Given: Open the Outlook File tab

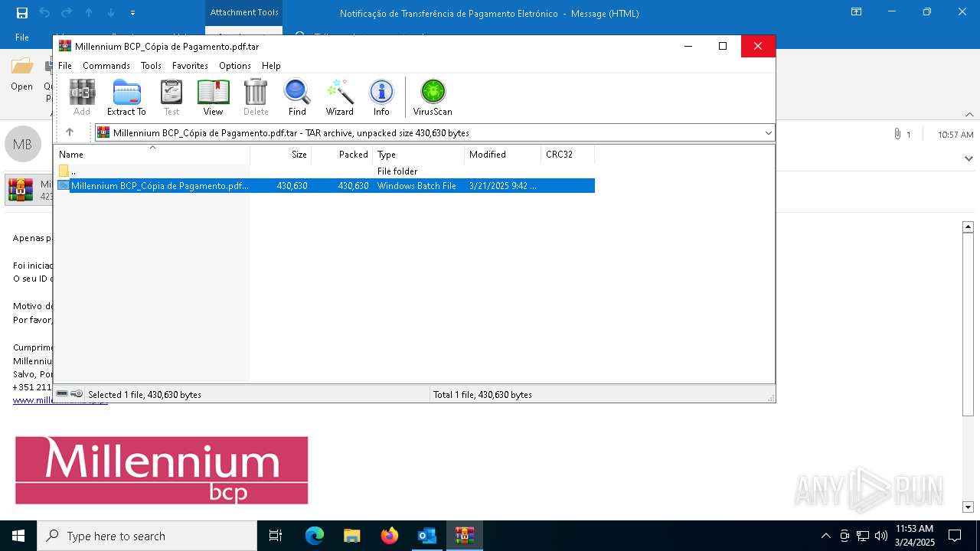Looking at the screenshot, I should (22, 37).
